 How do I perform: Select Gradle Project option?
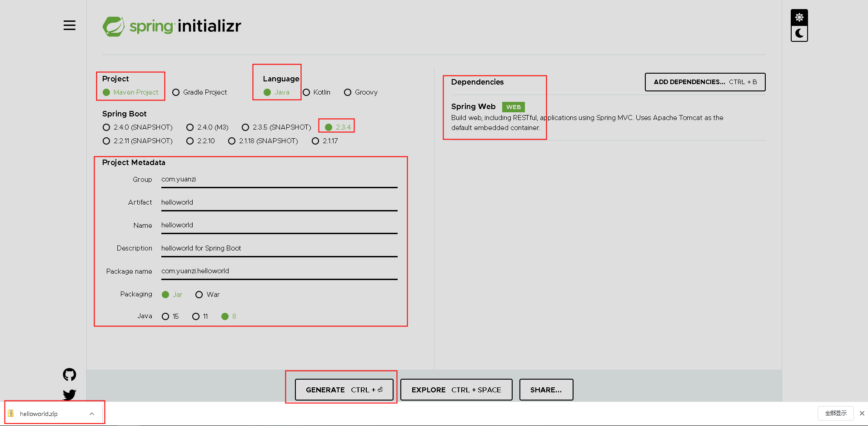pos(200,92)
